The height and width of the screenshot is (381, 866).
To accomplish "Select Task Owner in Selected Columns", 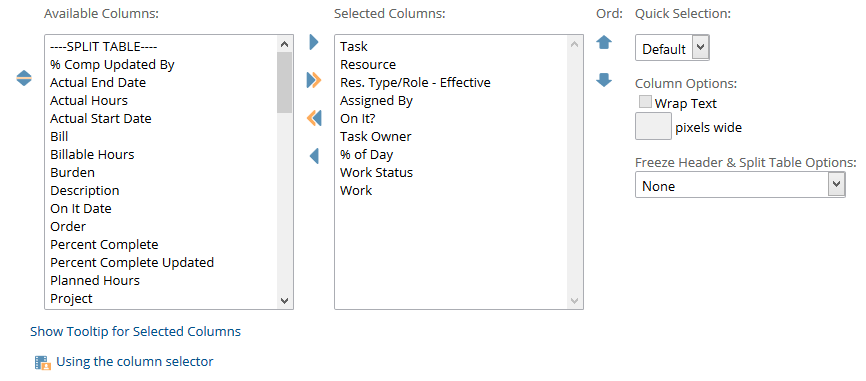I will 376,136.
